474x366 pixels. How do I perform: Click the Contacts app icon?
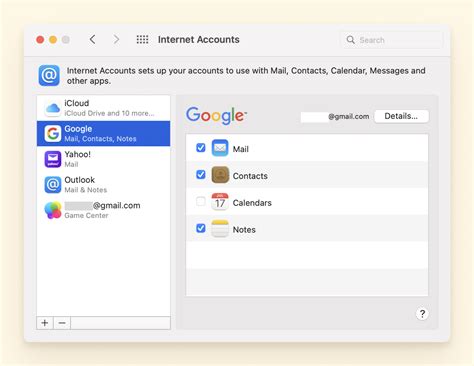[220, 175]
